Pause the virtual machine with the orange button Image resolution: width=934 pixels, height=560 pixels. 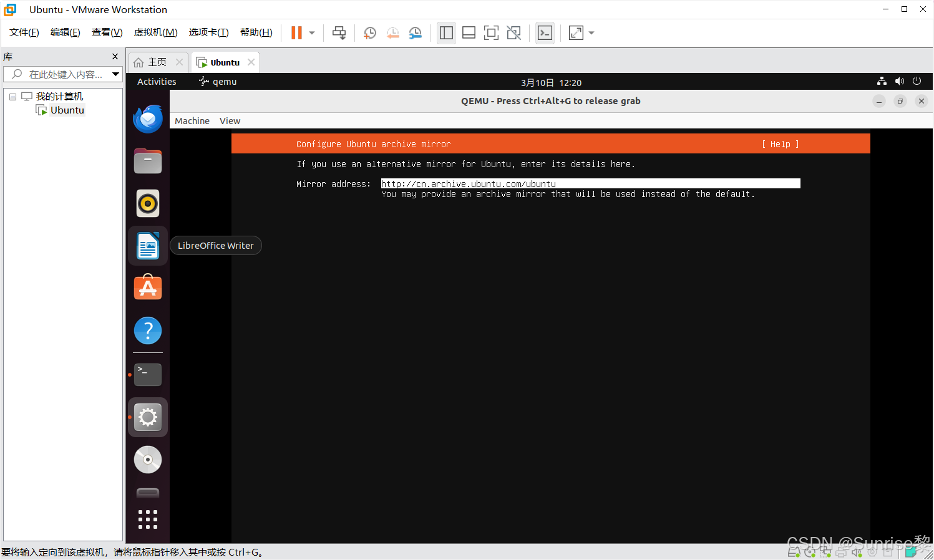coord(296,33)
